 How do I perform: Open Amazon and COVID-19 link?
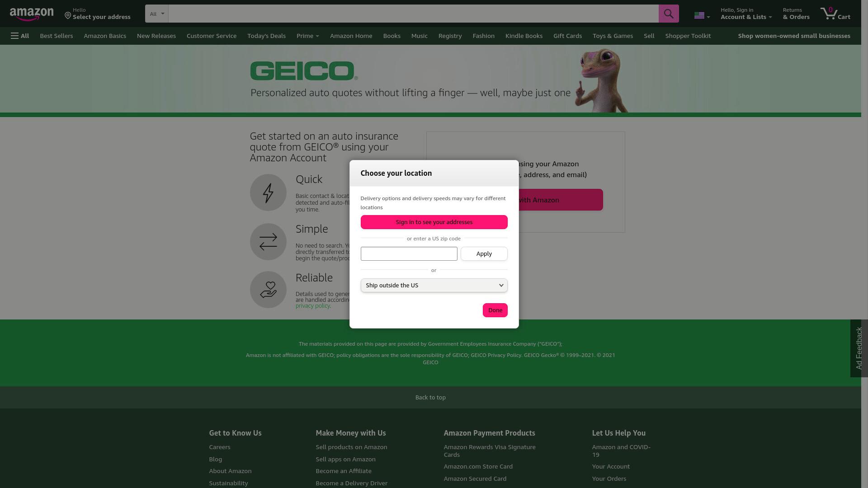click(621, 450)
